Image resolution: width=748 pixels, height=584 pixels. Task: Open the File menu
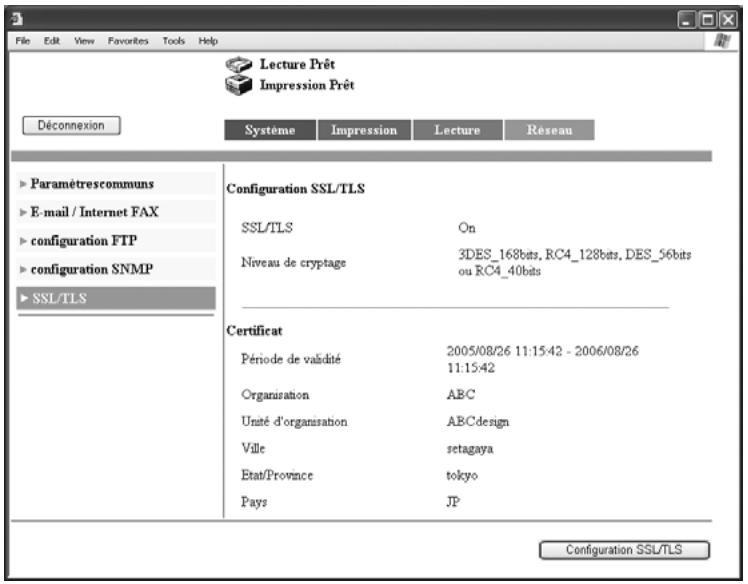click(23, 41)
